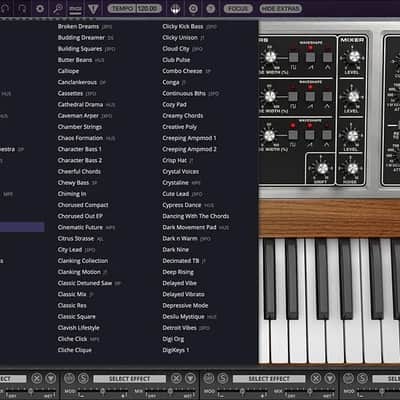
Task: Select the Creeping Ampmod 2 preset
Action: coord(189,149)
